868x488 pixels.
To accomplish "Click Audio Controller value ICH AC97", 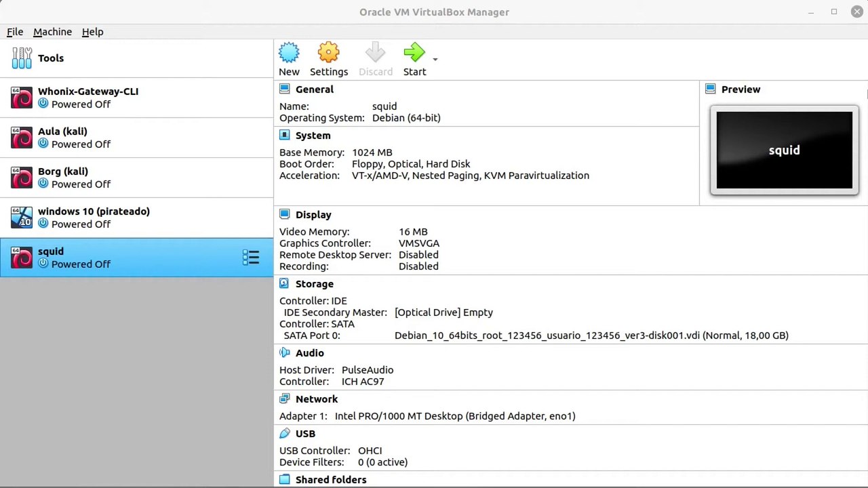I will tap(363, 382).
